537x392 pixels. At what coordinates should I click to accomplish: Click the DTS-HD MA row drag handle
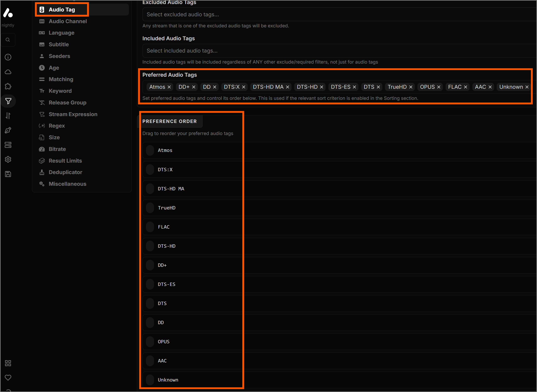(150, 189)
